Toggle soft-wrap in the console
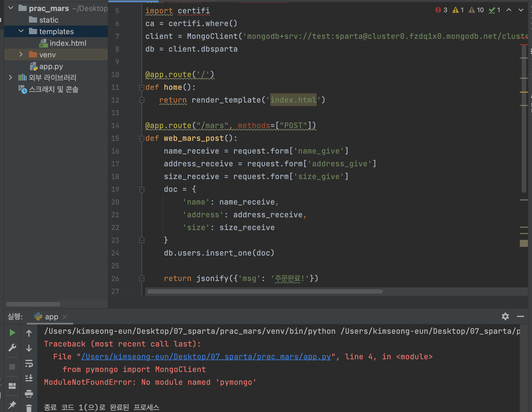 coord(29,363)
